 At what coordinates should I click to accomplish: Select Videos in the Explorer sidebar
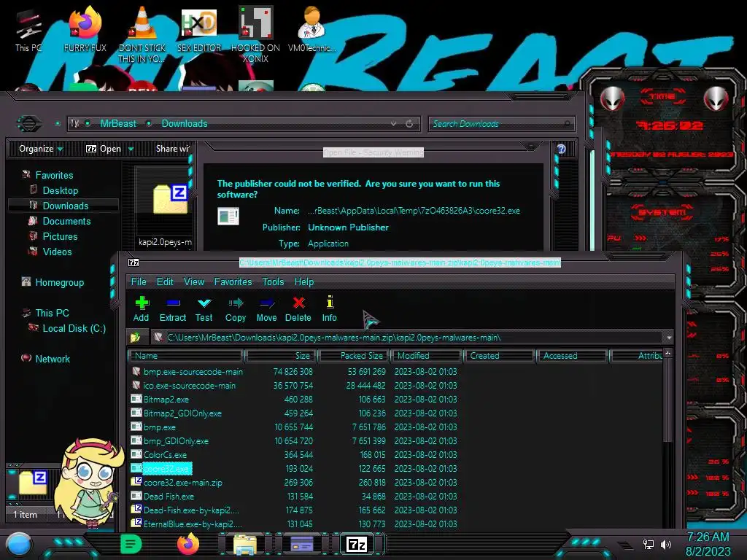[57, 252]
